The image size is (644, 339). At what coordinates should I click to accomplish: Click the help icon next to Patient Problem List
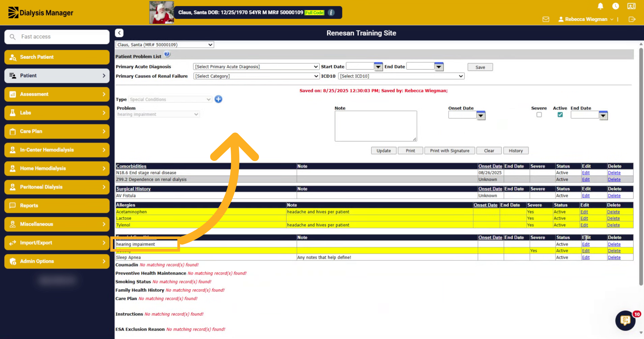click(x=167, y=54)
